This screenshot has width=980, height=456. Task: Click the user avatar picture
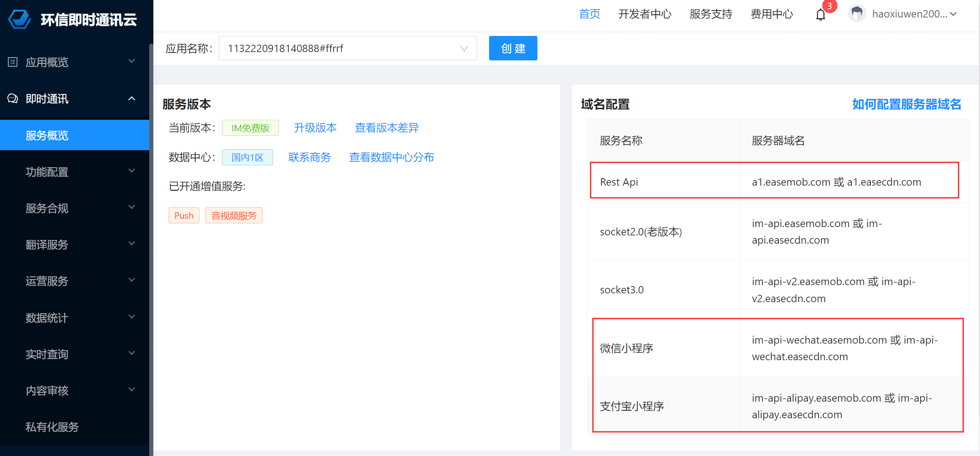click(857, 14)
